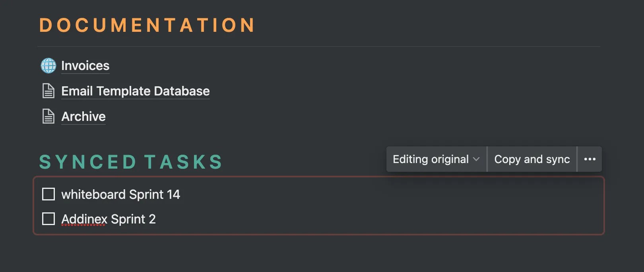The height and width of the screenshot is (272, 644).
Task: Select the checkbox square for whiteboard Sprint 14
Action: coord(48,194)
